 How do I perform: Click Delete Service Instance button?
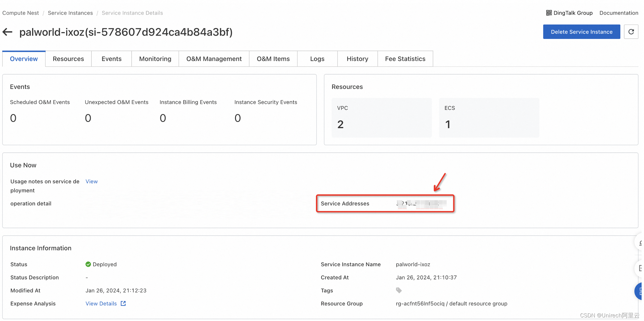coord(582,32)
